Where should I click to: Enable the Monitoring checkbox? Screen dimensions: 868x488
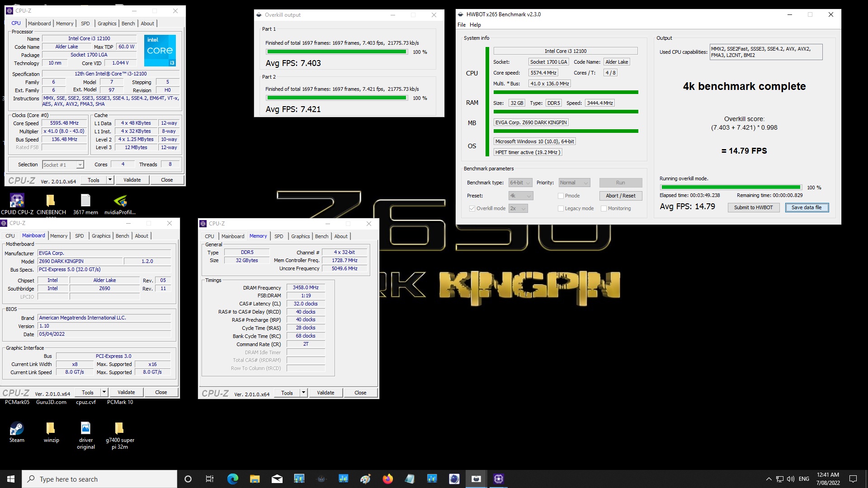pyautogui.click(x=604, y=208)
